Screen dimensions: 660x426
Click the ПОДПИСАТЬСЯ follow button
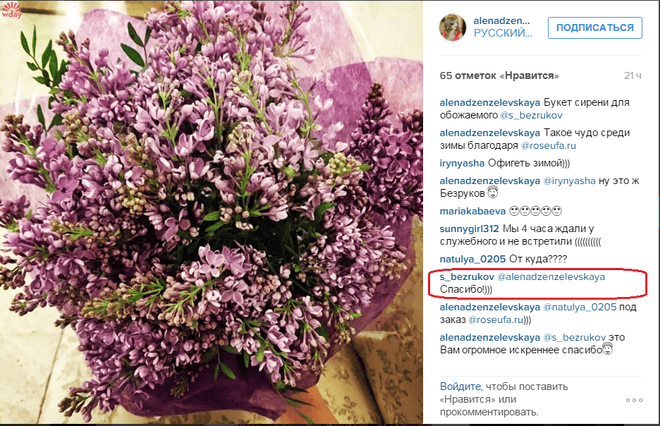[x=595, y=28]
